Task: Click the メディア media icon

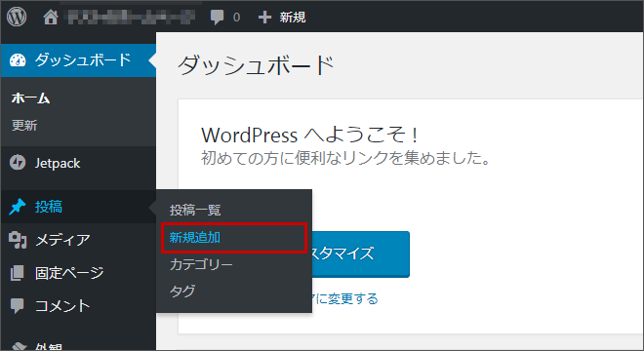Action: click(x=18, y=240)
